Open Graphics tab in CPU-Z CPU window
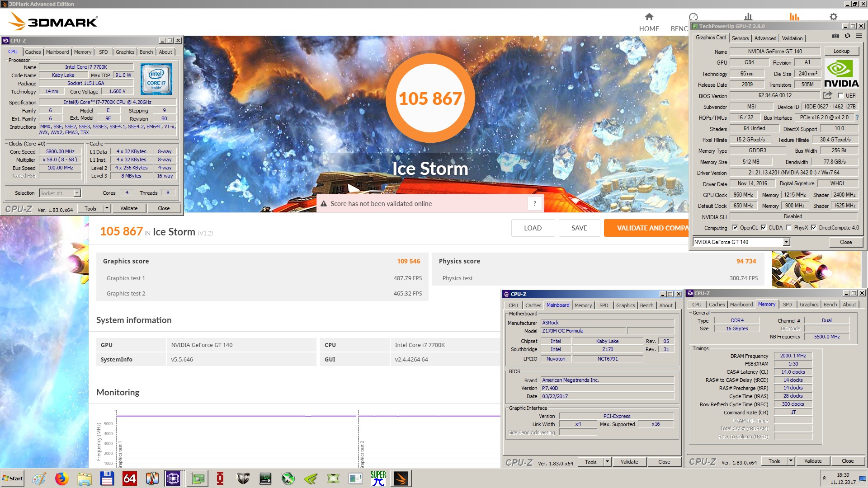The height and width of the screenshot is (488, 868). pyautogui.click(x=125, y=52)
